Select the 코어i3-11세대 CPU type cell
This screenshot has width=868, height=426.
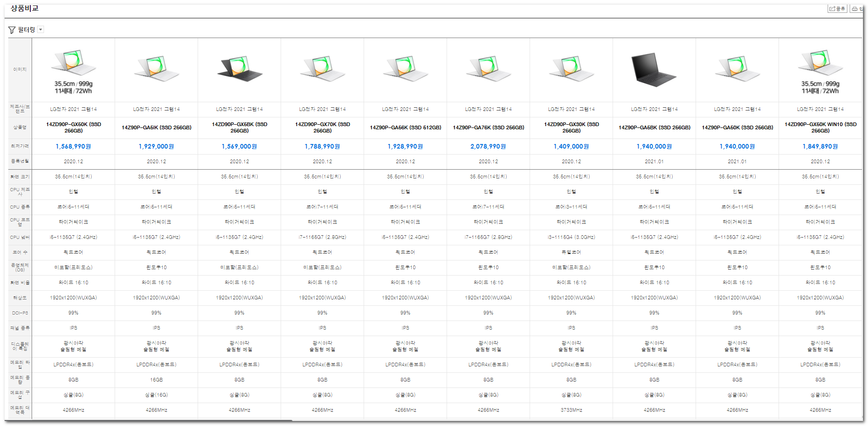tap(571, 207)
